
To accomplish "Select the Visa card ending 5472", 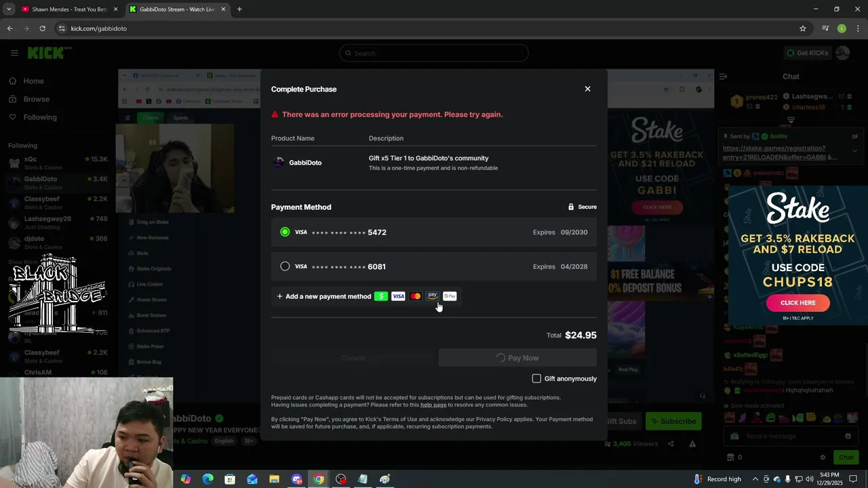I will (x=434, y=232).
